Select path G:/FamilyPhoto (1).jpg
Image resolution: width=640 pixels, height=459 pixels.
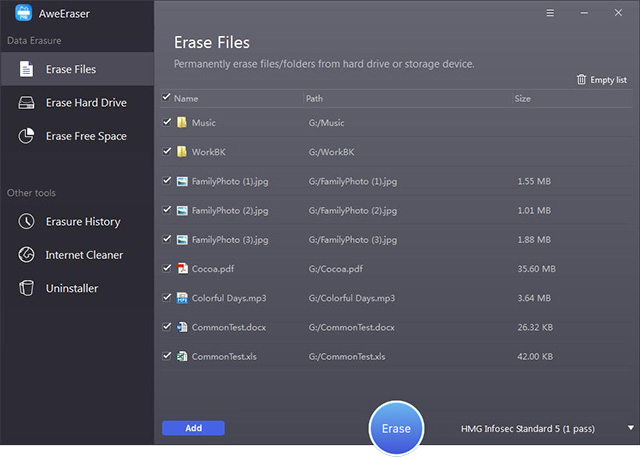click(x=353, y=182)
